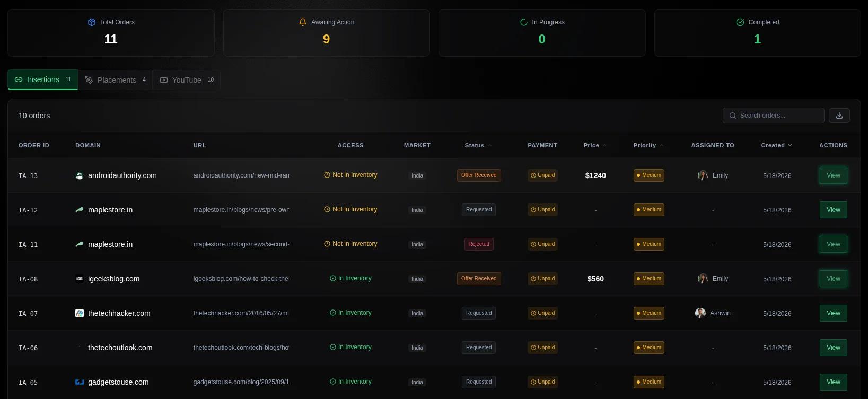868x399 pixels.
Task: Switch to the Insertions tab
Action: tap(43, 79)
